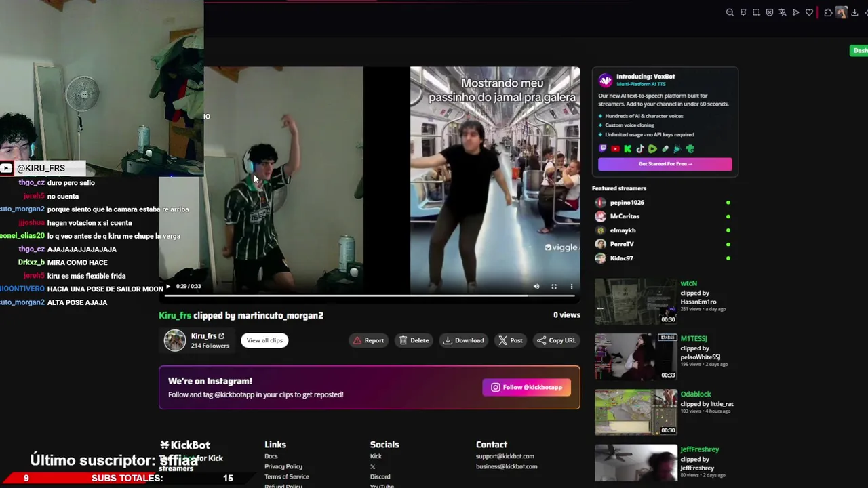This screenshot has height=488, width=868.
Task: Click the VoxBot logo icon
Action: (606, 81)
